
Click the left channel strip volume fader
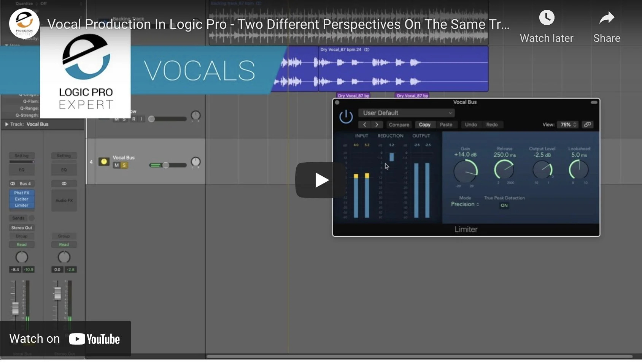point(15,308)
